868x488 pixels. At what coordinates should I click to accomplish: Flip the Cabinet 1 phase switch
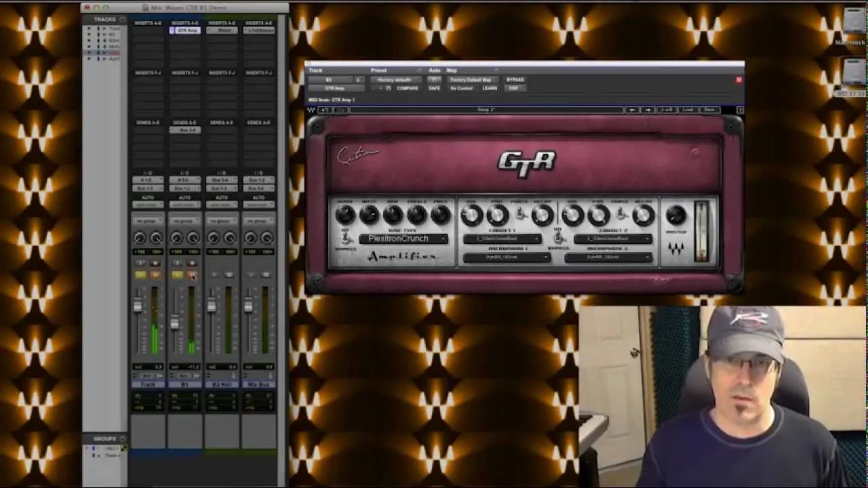click(520, 215)
